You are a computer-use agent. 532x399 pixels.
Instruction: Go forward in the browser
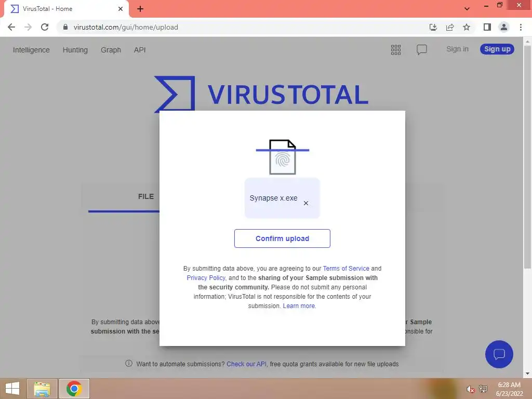point(28,27)
